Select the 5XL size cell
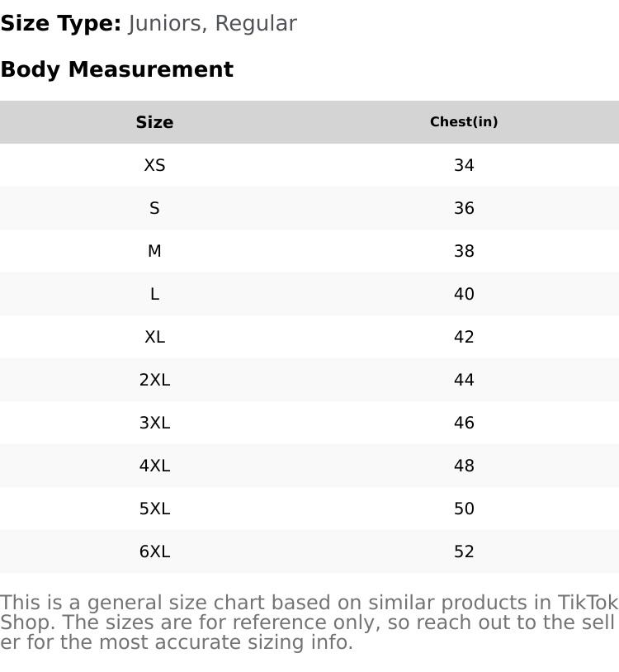The width and height of the screenshot is (619, 672). tap(154, 509)
